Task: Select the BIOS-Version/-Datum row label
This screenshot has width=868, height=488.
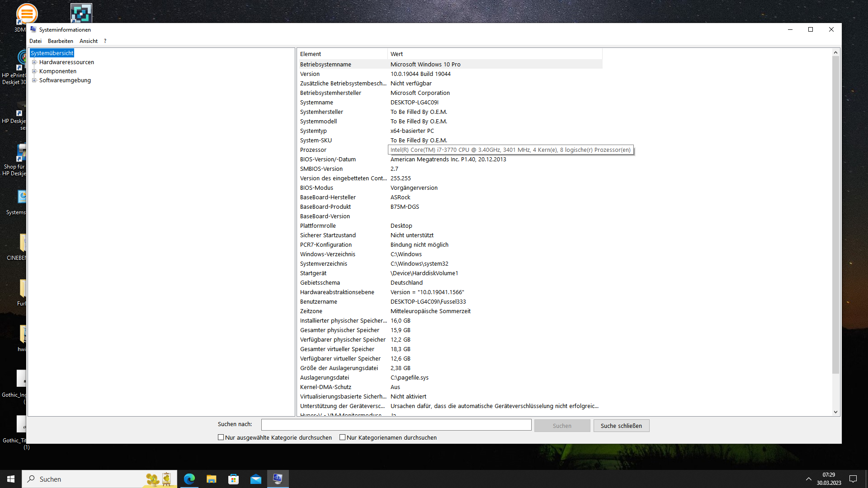Action: (x=328, y=160)
